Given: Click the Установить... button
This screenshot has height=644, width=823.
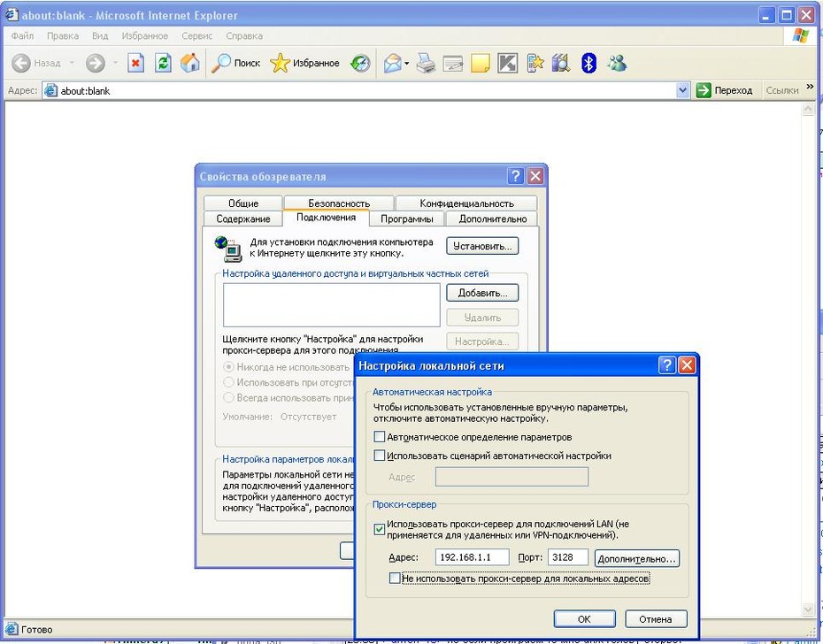Looking at the screenshot, I should (x=482, y=246).
